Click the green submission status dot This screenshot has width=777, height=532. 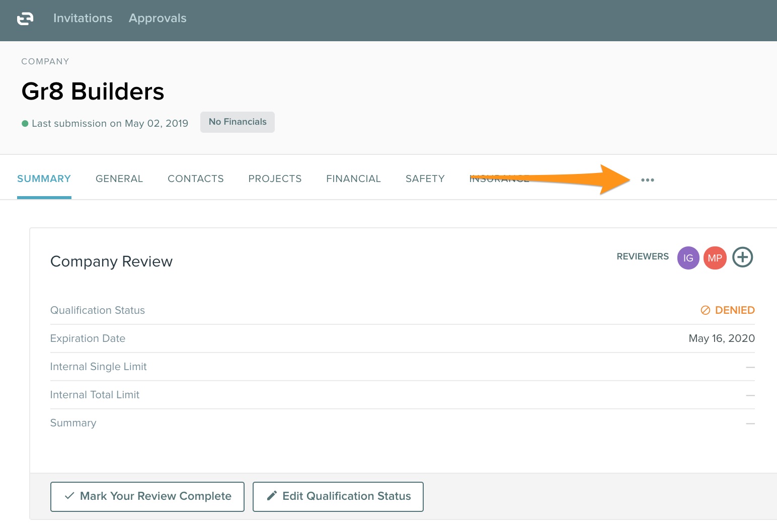pyautogui.click(x=25, y=124)
